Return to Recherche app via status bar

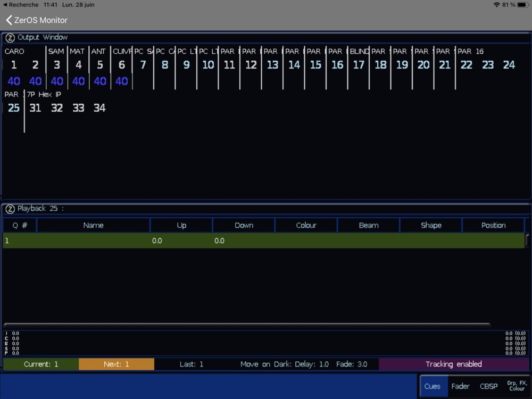click(21, 5)
